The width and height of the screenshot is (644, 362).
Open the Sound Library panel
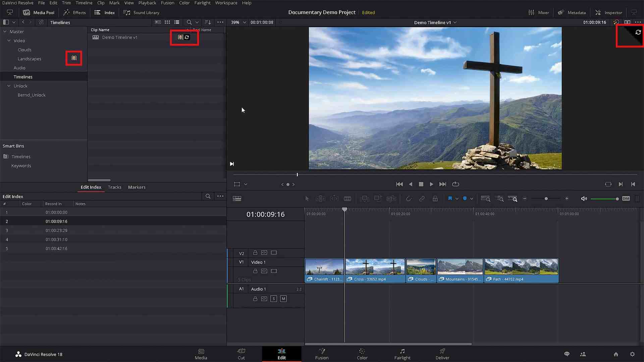click(x=141, y=12)
